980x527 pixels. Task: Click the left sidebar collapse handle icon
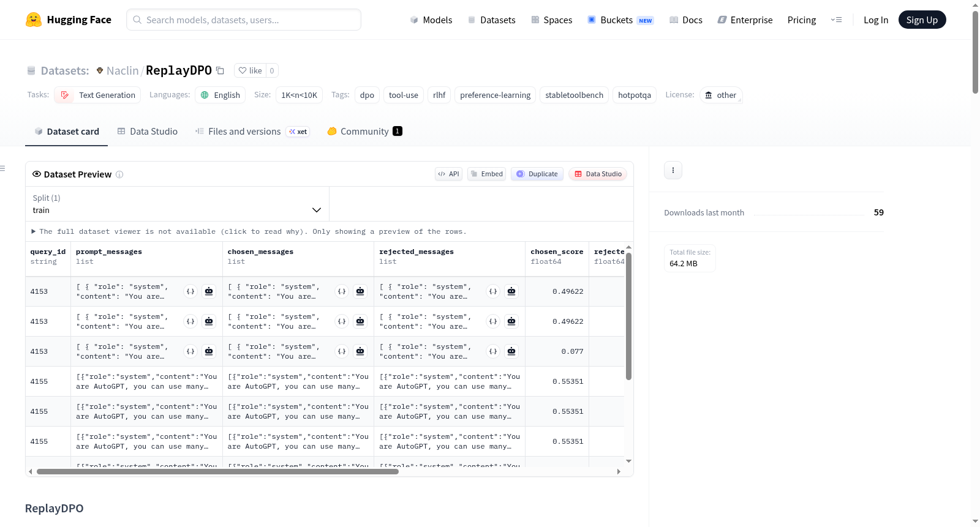click(2, 168)
